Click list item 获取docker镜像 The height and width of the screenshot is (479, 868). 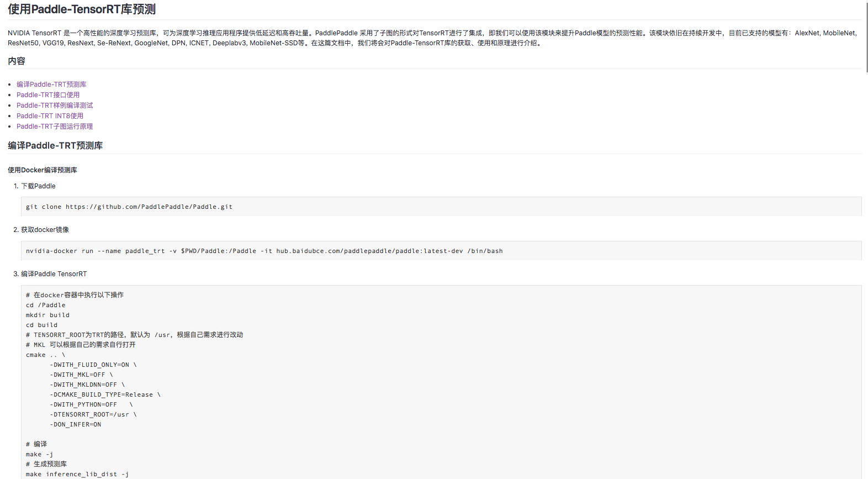point(45,230)
